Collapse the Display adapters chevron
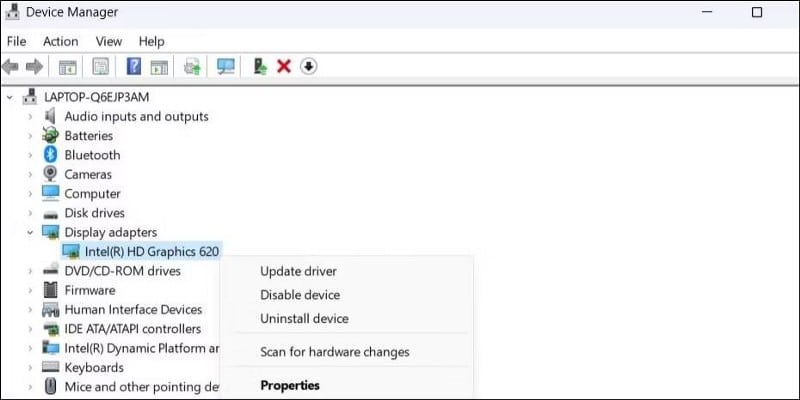This screenshot has height=400, width=800. (x=30, y=232)
